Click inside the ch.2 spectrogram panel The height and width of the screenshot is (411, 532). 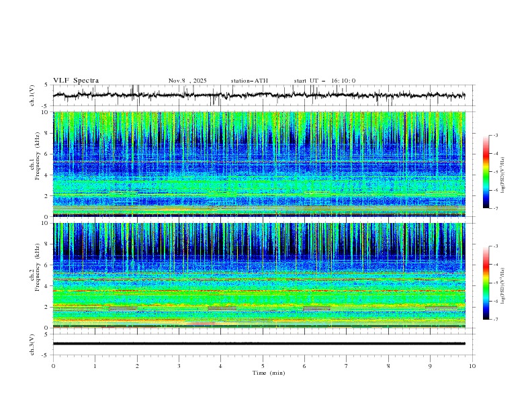259,275
